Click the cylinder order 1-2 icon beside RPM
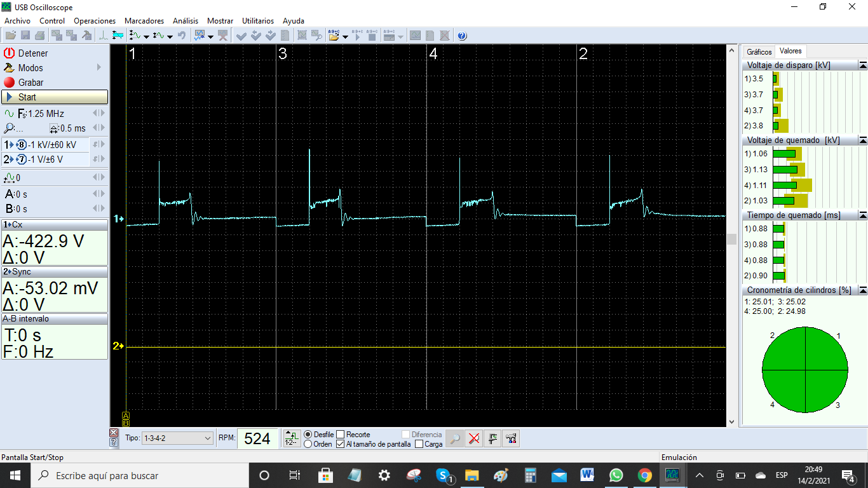Viewport: 868px width, 488px height. [x=292, y=438]
